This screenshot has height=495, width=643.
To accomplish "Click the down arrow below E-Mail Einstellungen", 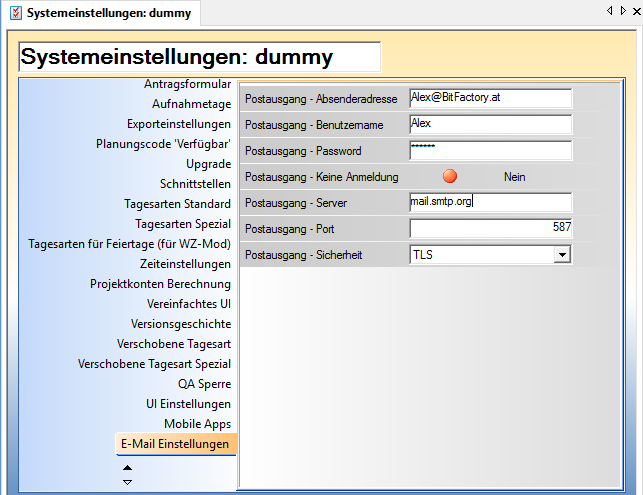I will point(128,482).
